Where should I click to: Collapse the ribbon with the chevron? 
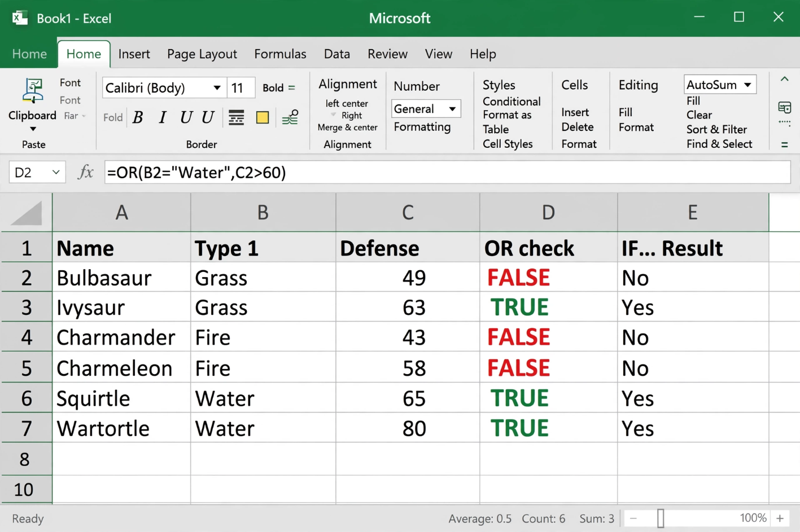click(784, 80)
